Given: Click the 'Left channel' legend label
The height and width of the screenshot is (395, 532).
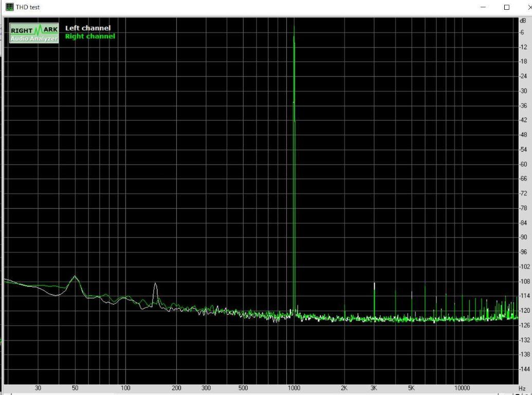Looking at the screenshot, I should (x=88, y=28).
